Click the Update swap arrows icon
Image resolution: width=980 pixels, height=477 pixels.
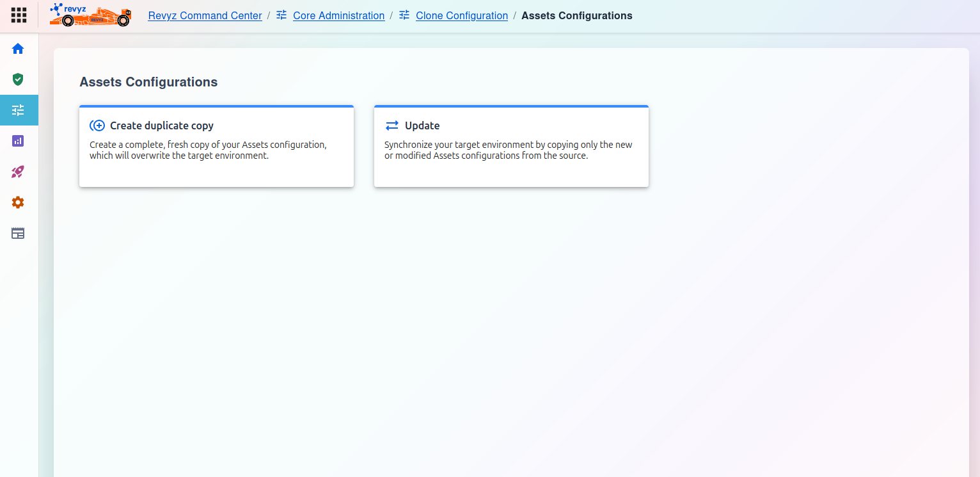point(391,125)
